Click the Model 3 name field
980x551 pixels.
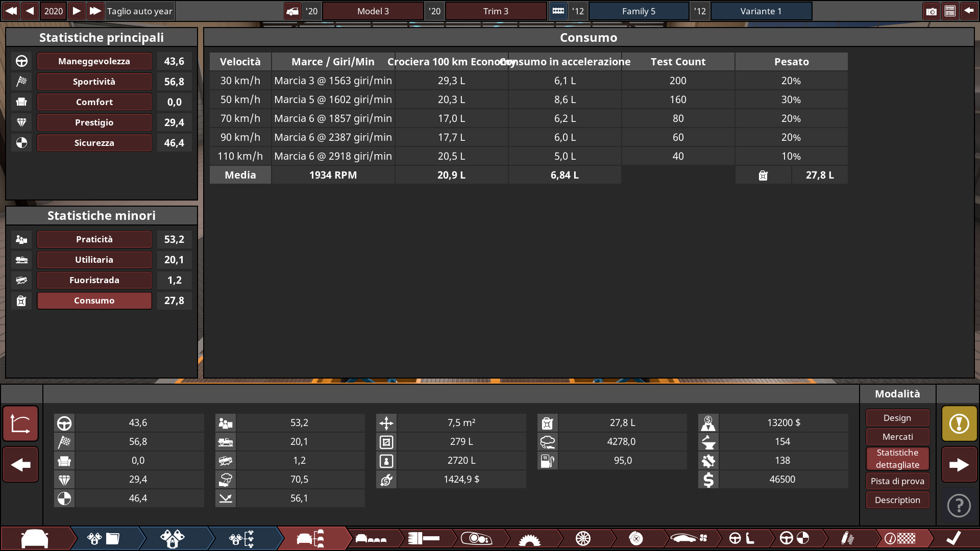coord(373,11)
